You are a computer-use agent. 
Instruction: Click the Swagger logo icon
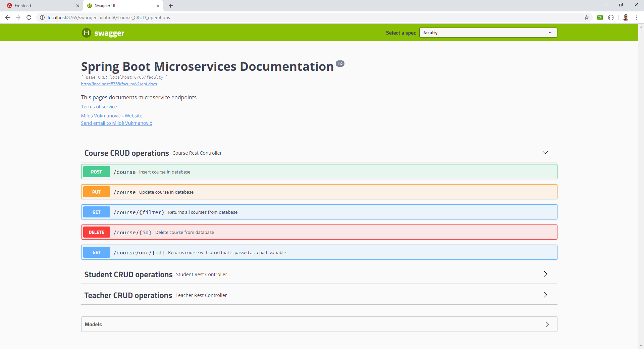point(87,33)
